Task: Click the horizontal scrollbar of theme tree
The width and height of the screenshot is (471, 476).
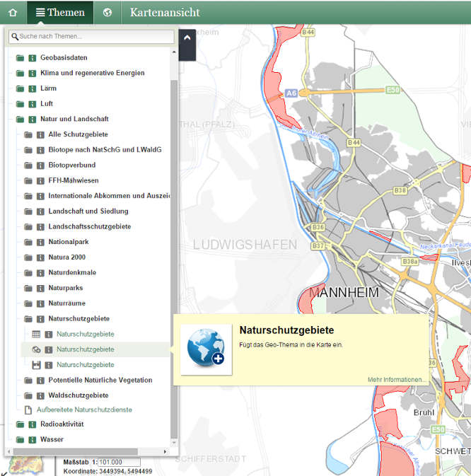Action: (75, 451)
